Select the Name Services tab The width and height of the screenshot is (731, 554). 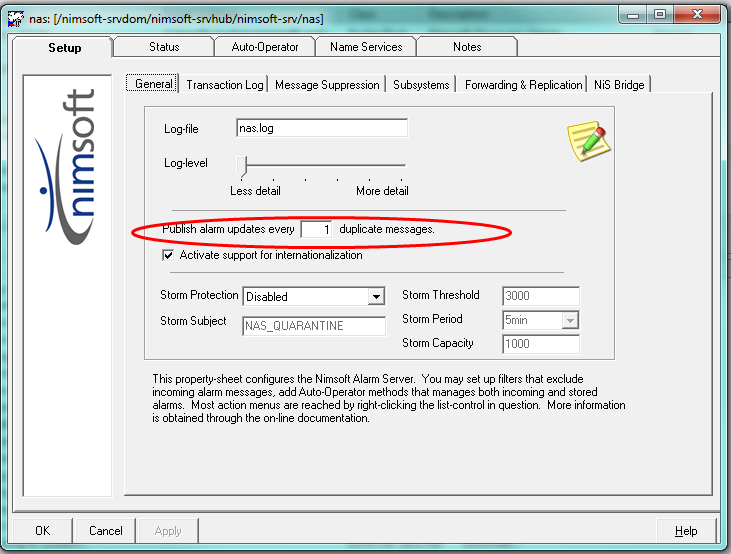point(366,47)
